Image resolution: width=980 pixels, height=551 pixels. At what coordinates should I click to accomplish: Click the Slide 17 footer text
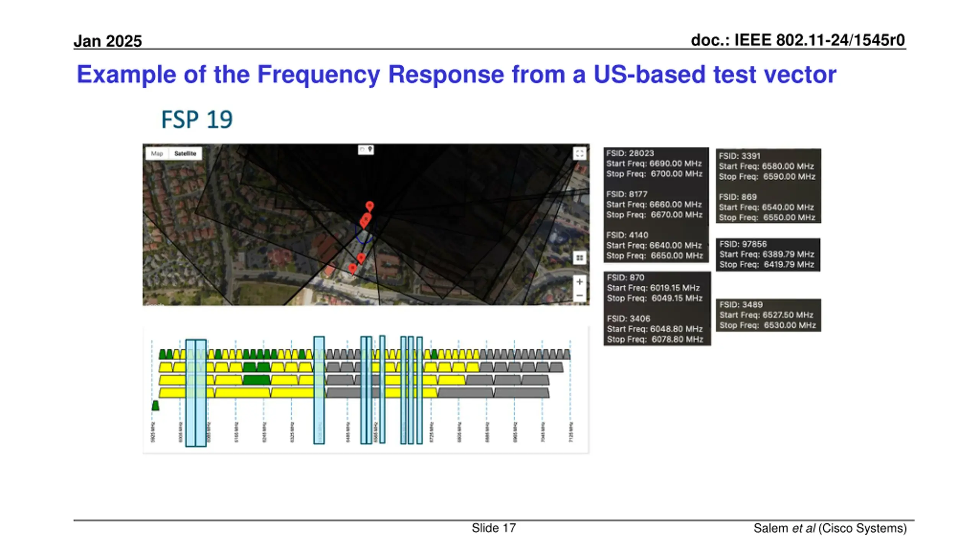click(x=494, y=528)
